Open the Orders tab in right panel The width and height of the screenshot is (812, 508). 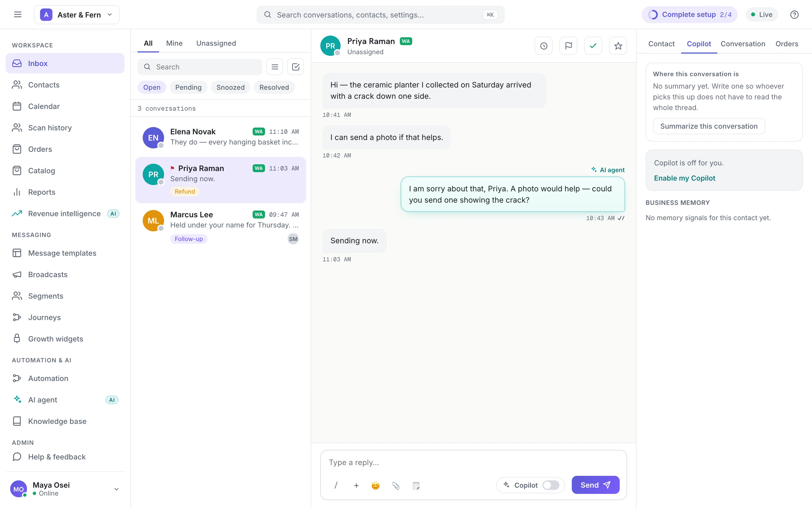coord(787,44)
